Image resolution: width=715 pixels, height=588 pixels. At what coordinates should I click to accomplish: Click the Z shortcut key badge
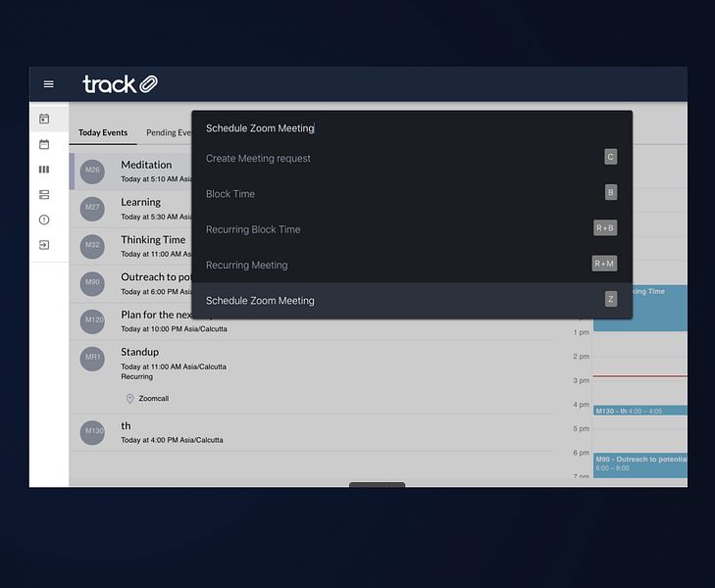coord(611,299)
